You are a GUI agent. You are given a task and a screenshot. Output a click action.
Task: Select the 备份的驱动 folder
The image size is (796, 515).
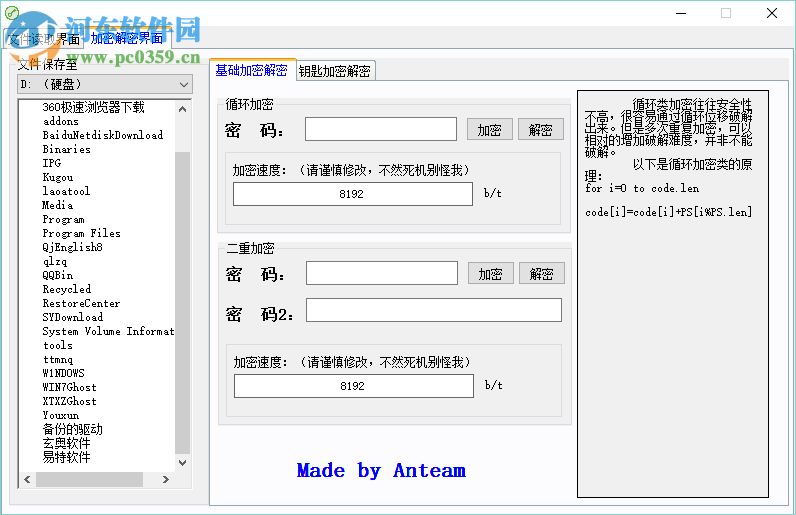(72, 429)
